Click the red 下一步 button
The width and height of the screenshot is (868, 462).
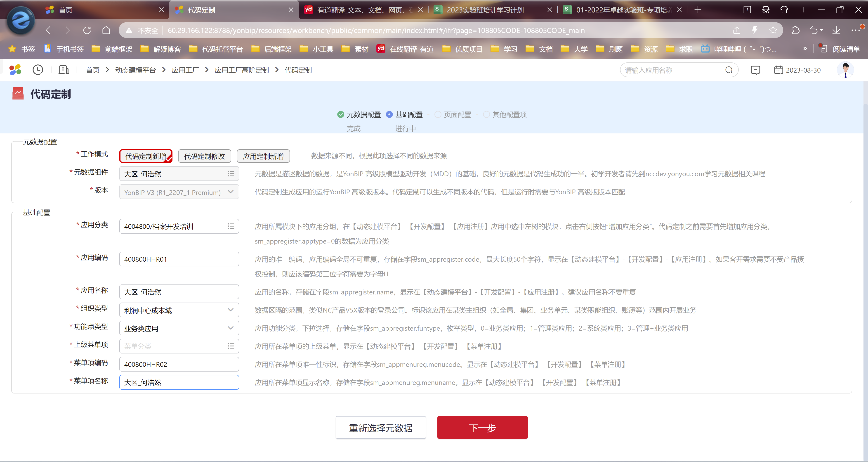coord(482,428)
